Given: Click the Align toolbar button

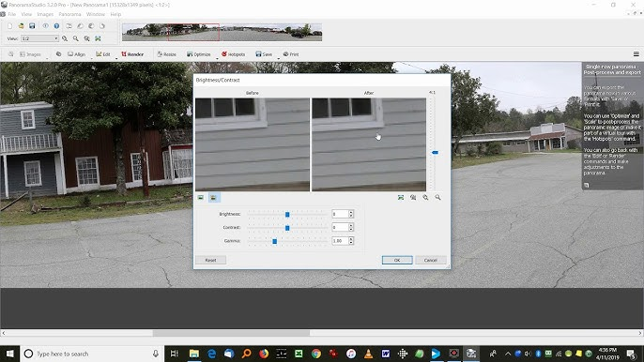Looking at the screenshot, I should (77, 54).
